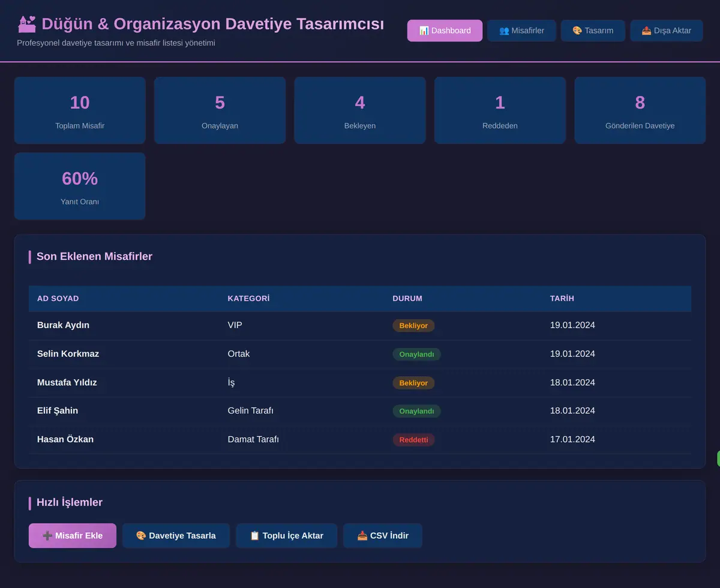Click the Misafir Ekle button
Screen dimensions: 720x588
coord(73,536)
